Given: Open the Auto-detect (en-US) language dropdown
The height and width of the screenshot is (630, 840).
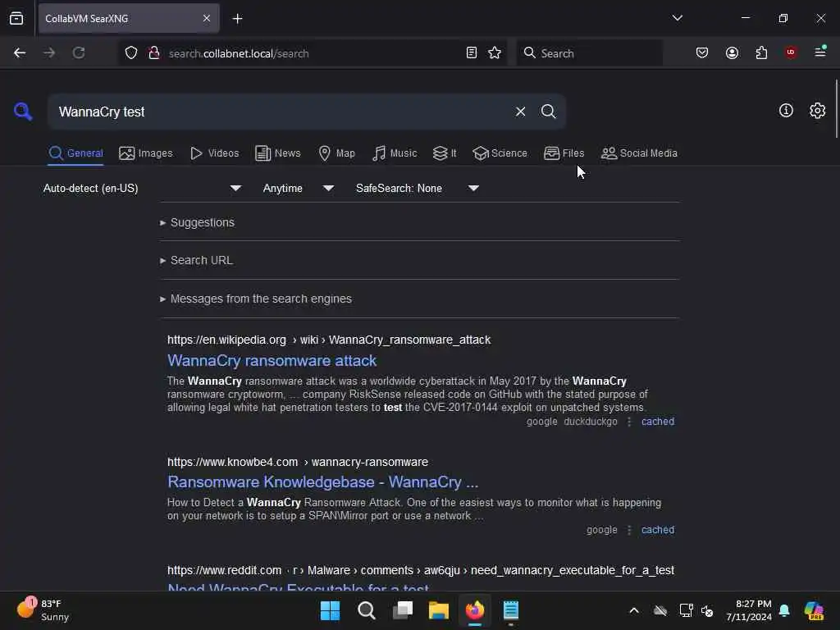Looking at the screenshot, I should tap(142, 188).
